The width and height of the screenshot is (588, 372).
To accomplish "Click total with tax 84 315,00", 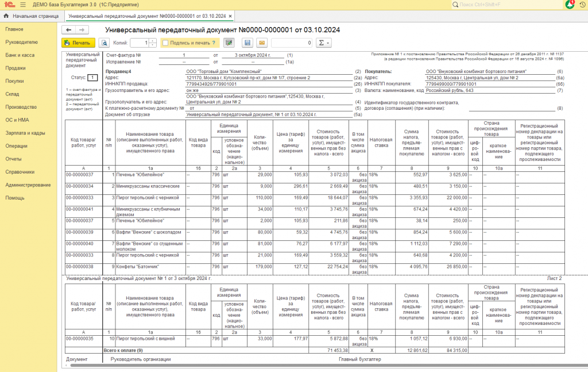I will point(456,350).
